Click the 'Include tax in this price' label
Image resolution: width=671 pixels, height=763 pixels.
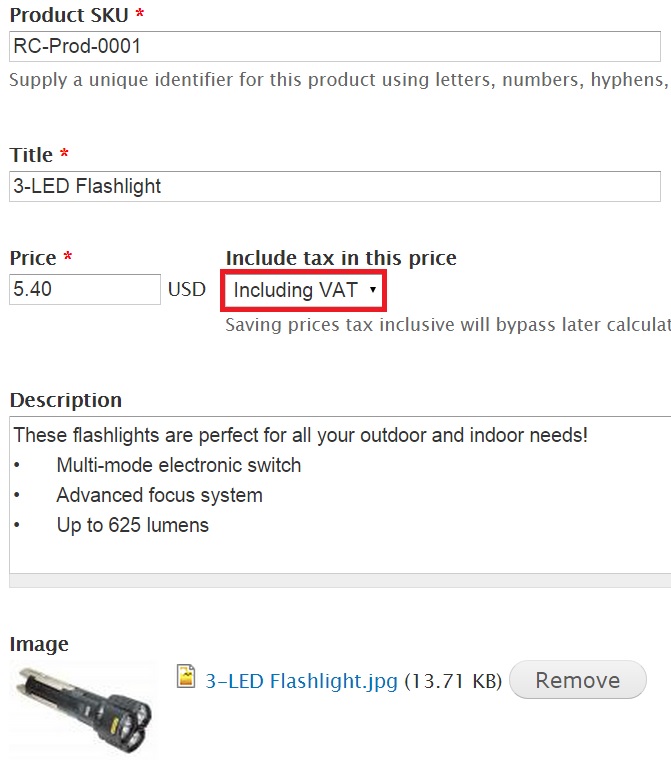click(341, 258)
